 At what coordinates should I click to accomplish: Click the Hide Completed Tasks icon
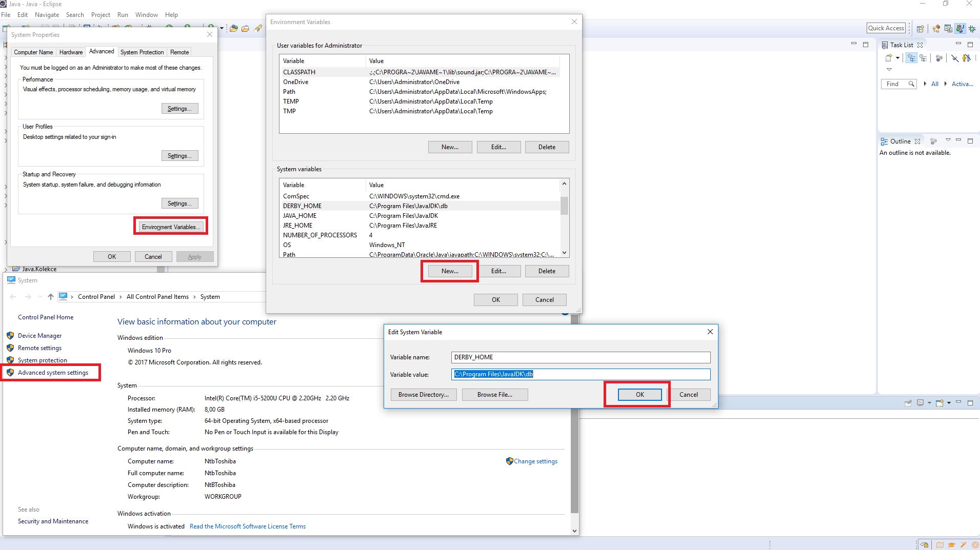coord(955,58)
